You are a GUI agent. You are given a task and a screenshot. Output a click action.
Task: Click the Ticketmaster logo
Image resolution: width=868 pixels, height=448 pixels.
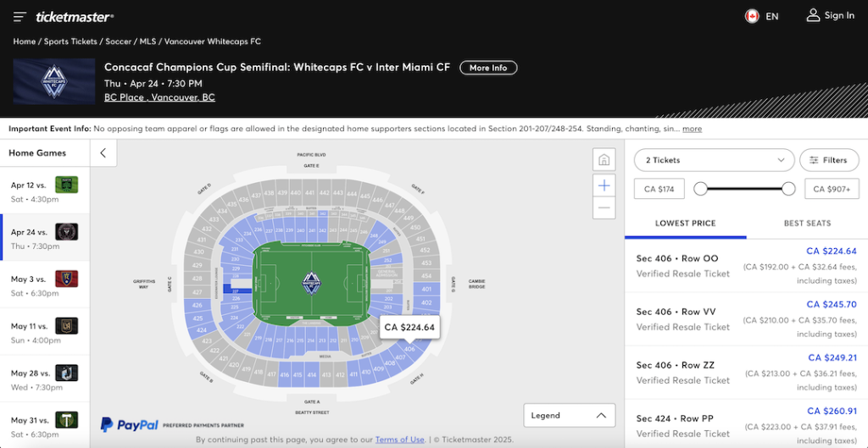[x=75, y=17]
